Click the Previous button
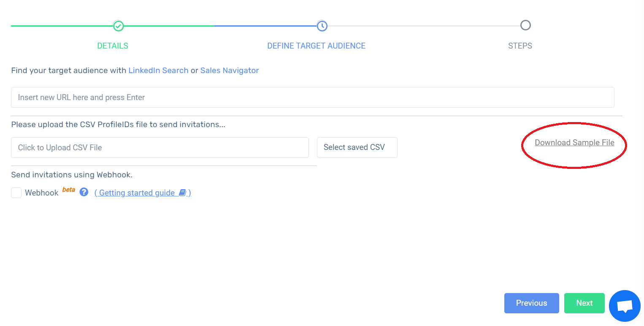The height and width of the screenshot is (326, 644). [532, 303]
